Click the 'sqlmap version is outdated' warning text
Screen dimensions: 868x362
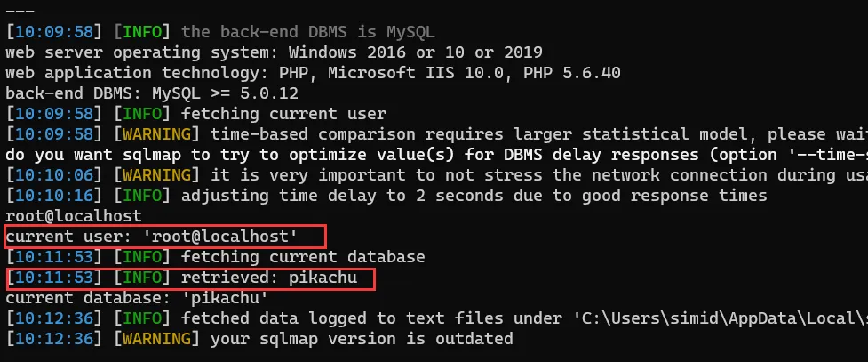pyautogui.click(x=362, y=339)
